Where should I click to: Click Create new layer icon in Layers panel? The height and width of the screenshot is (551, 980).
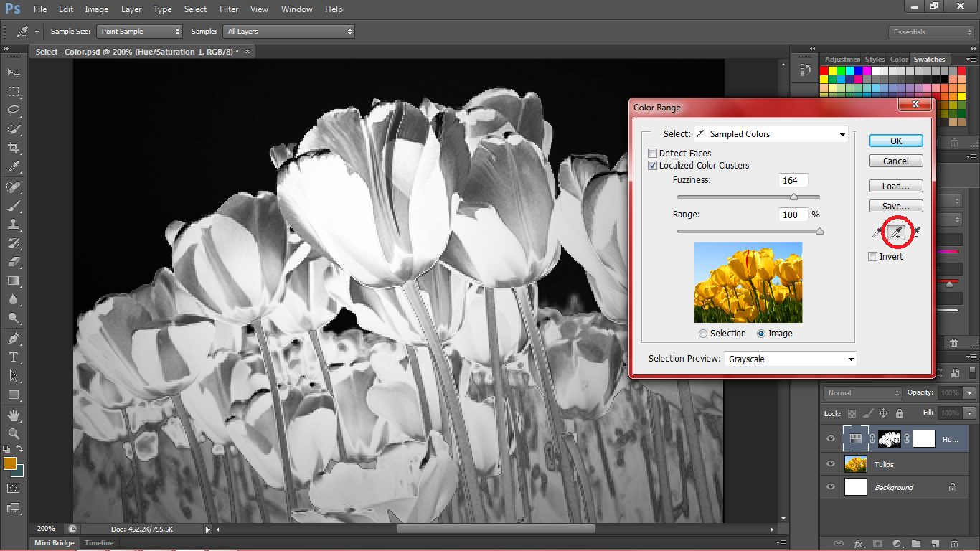coord(936,544)
